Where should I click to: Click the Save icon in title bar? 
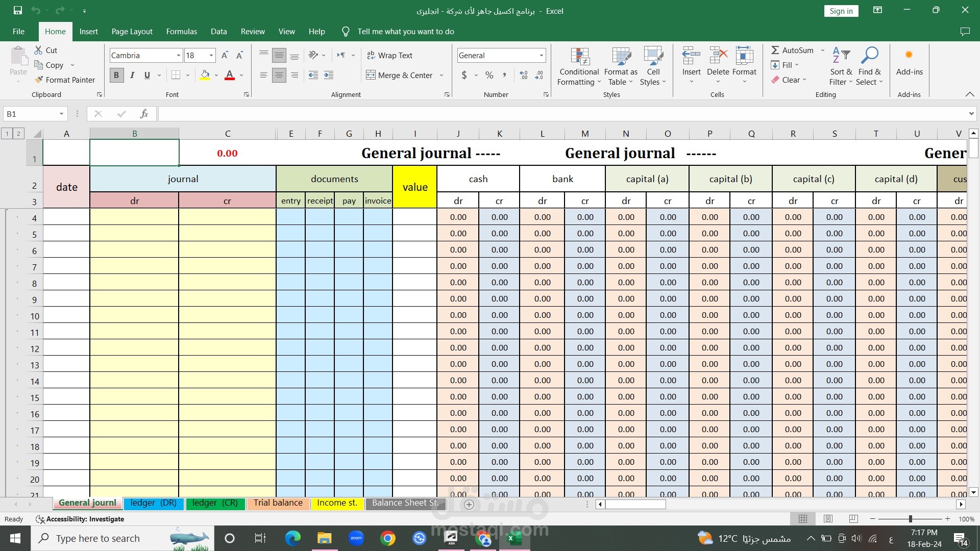(18, 10)
